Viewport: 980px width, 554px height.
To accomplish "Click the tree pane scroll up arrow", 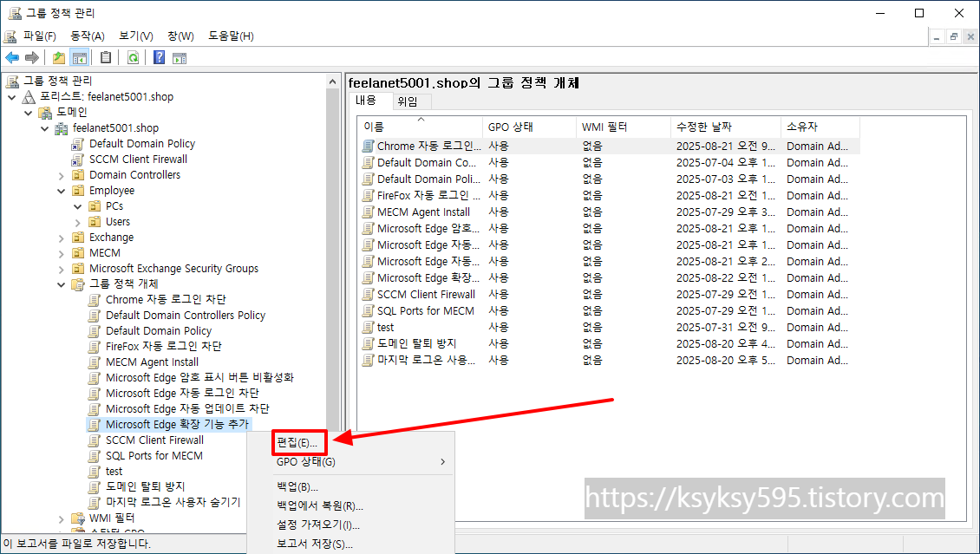I will [x=334, y=81].
